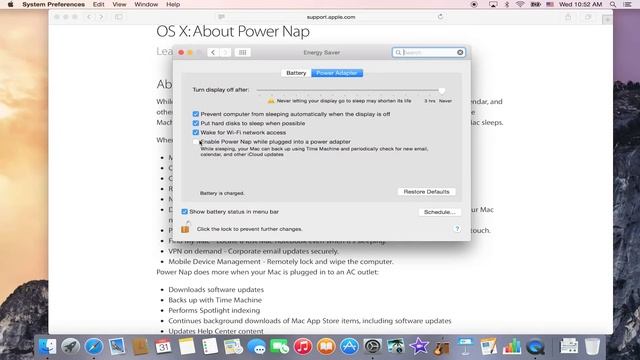Click the turn display off slider knob
640x360 pixels.
point(442,90)
